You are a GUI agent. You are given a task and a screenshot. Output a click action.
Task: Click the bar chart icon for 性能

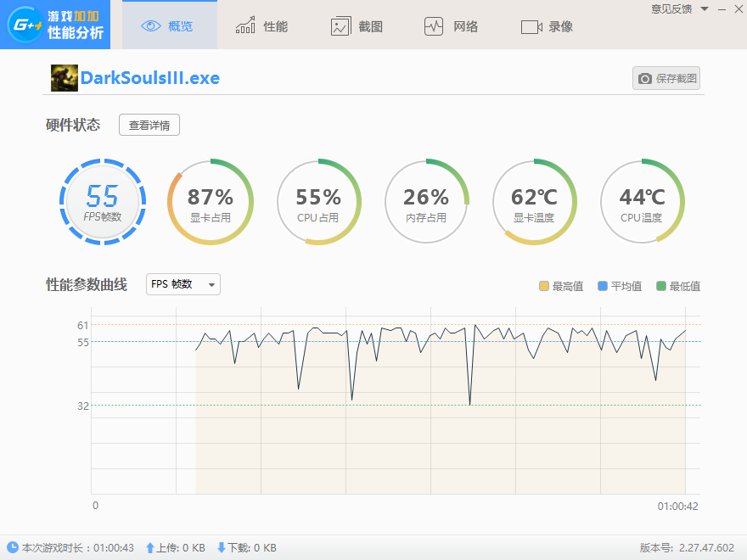pyautogui.click(x=245, y=25)
